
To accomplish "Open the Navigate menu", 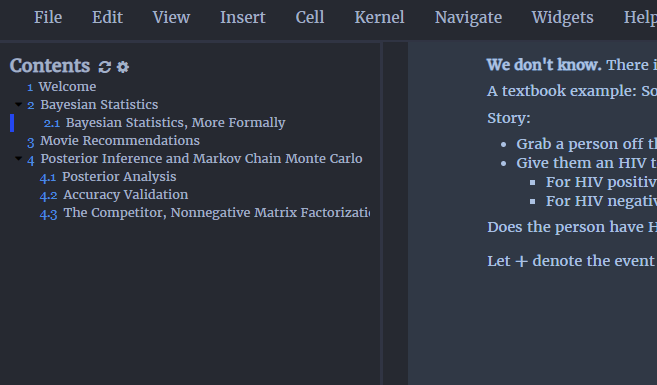I will point(468,18).
